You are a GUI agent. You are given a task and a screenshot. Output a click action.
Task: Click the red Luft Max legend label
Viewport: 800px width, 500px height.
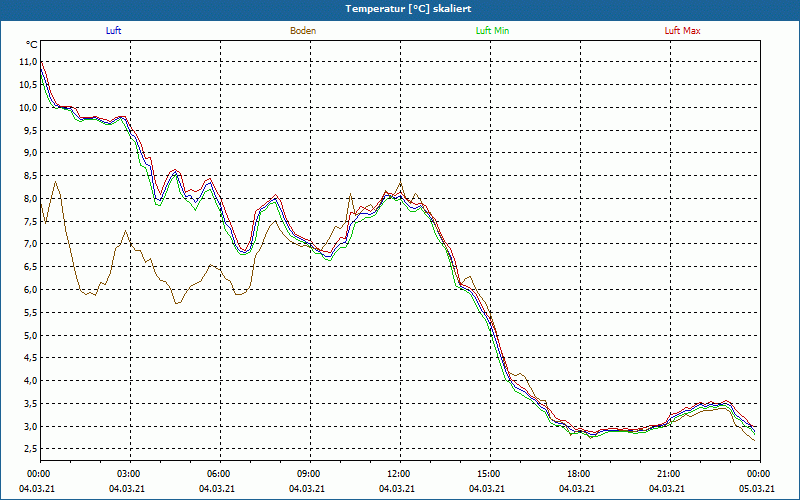click(x=682, y=31)
